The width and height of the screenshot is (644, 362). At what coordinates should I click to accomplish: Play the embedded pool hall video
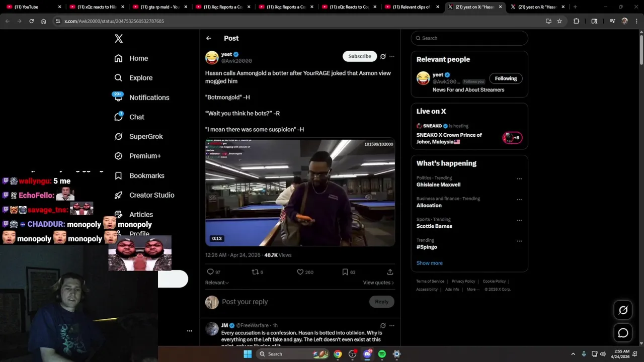[300, 193]
